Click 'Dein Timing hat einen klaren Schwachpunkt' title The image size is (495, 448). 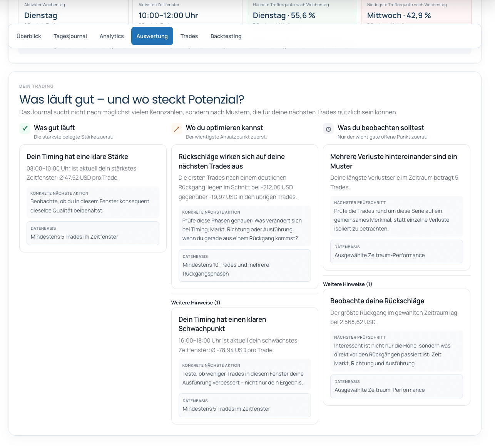click(x=222, y=324)
